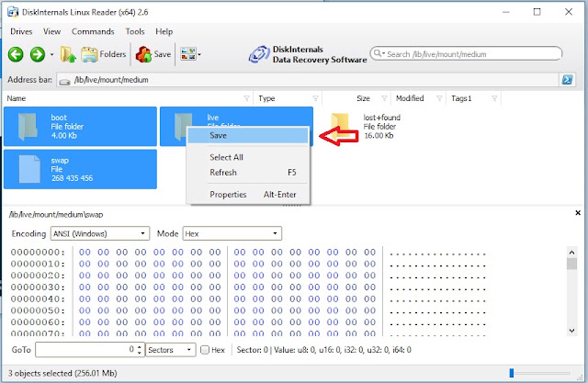This screenshot has width=588, height=383.
Task: Open the Mode dropdown showing Hex
Action: (232, 233)
